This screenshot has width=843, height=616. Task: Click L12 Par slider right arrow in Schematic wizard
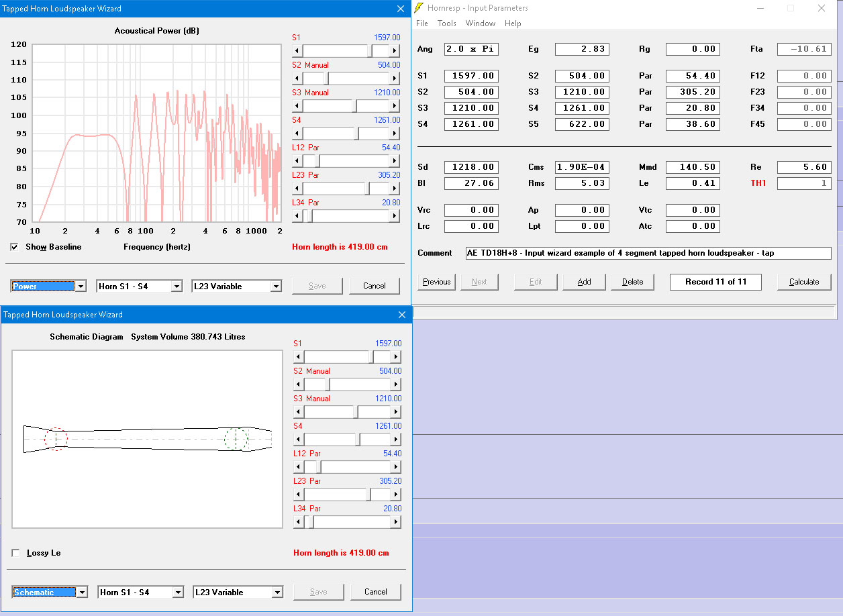pyautogui.click(x=396, y=467)
